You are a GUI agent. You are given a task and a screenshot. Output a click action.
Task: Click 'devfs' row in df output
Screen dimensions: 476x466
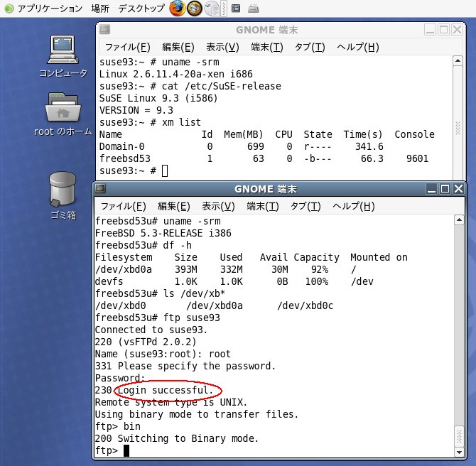coord(234,281)
